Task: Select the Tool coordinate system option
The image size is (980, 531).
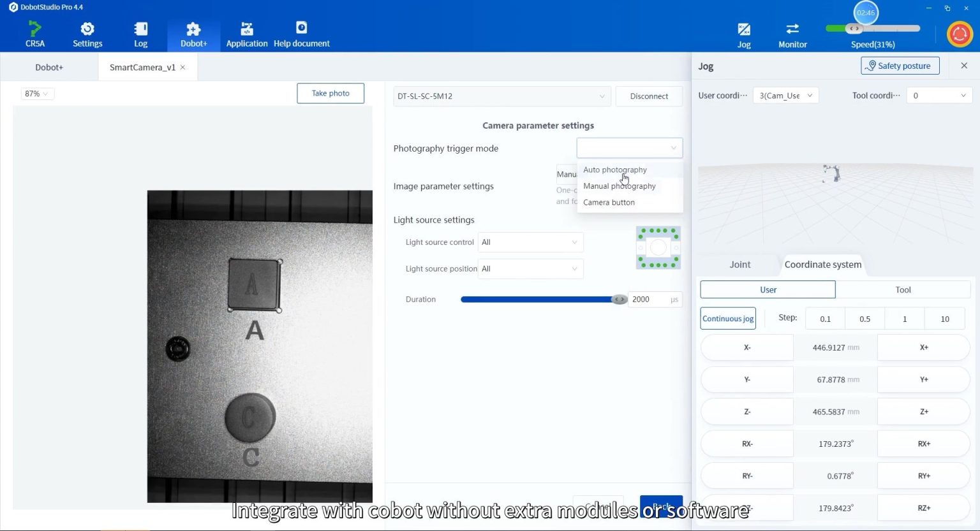Action: coord(903,290)
